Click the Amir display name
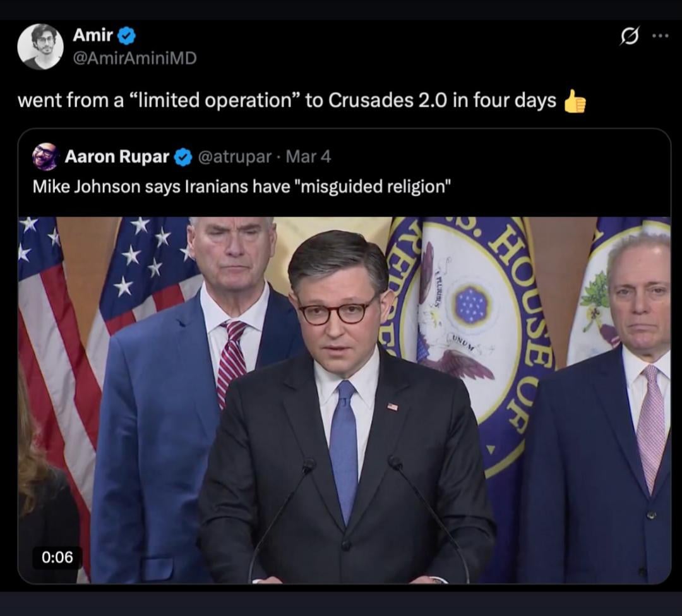 pyautogui.click(x=92, y=35)
